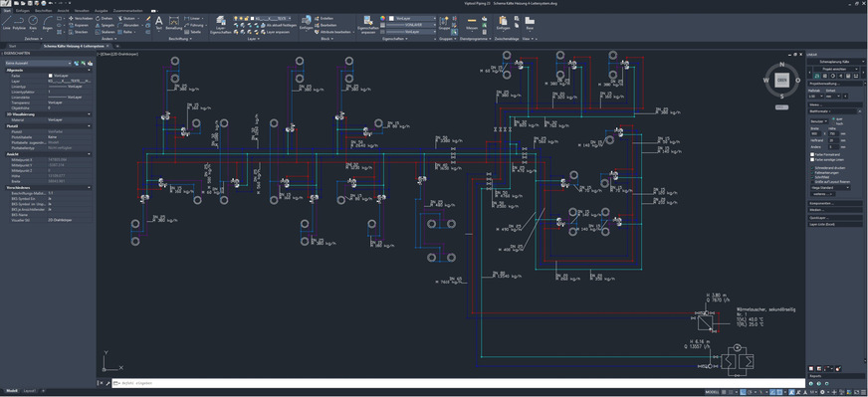Click the Drehen rotate tool
Screen dimensions: 868x397
105,18
